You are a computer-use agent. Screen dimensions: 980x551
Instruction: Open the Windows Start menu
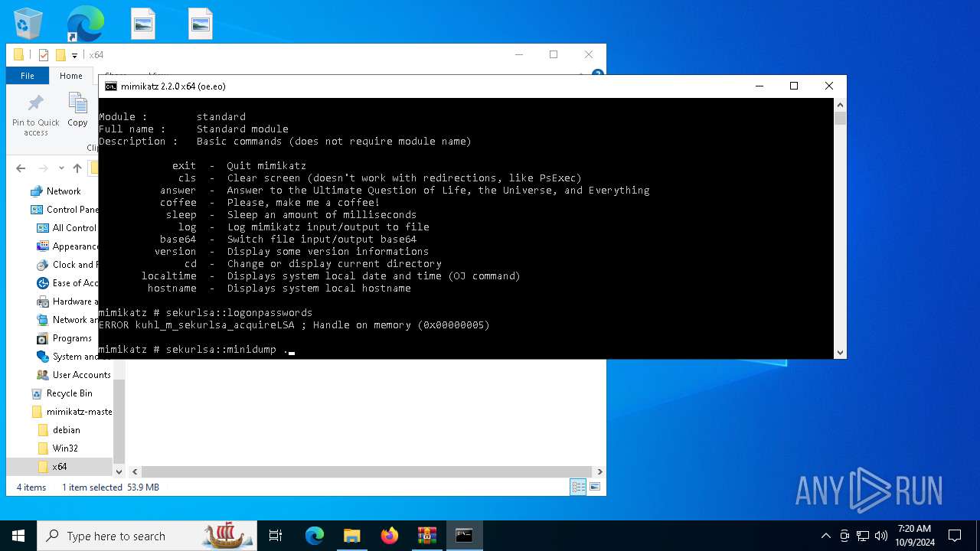click(18, 536)
